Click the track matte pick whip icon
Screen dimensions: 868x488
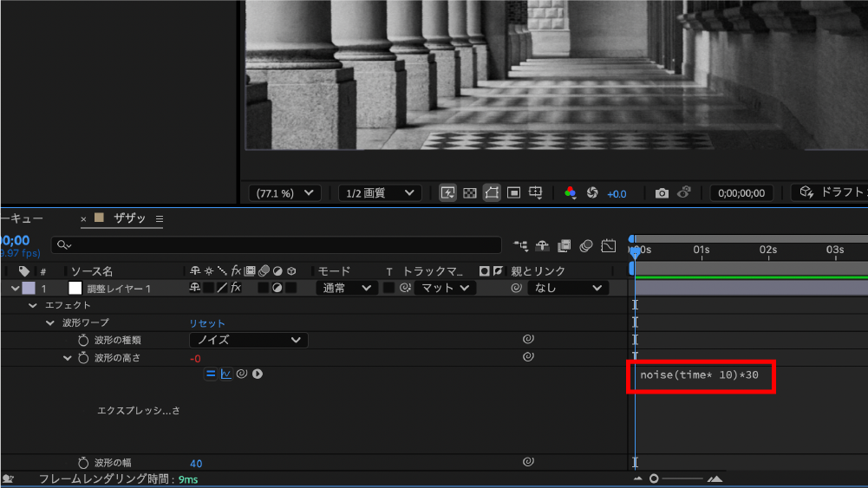[405, 288]
